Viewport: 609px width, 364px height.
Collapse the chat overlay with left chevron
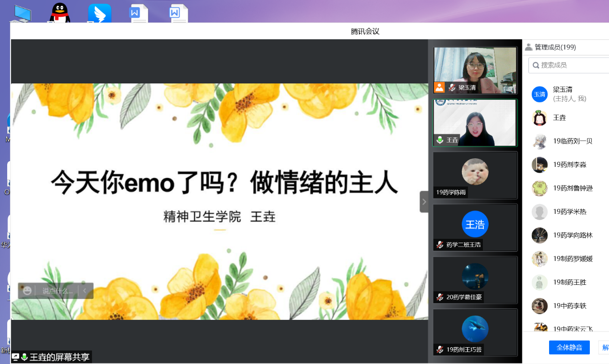click(x=85, y=291)
